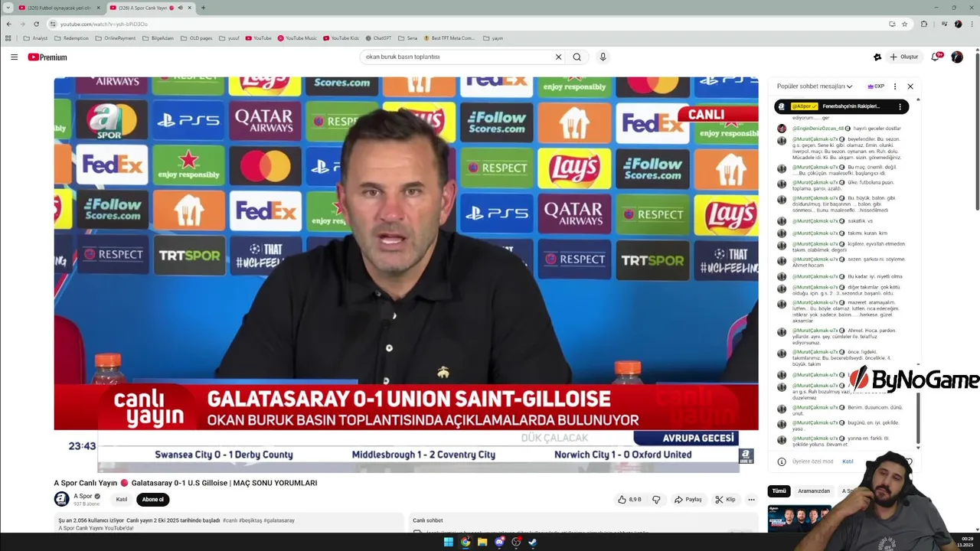
Task: Open the 'yusuf' bookmark folder
Action: click(x=229, y=38)
